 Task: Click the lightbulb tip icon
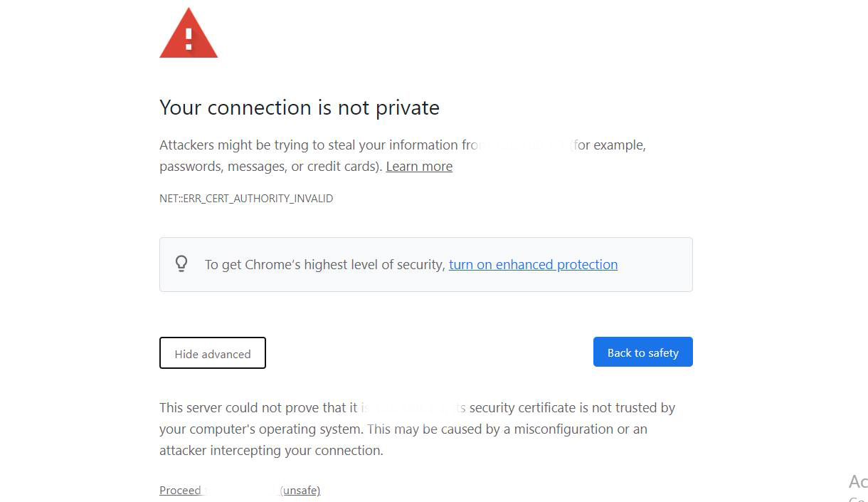tap(181, 264)
